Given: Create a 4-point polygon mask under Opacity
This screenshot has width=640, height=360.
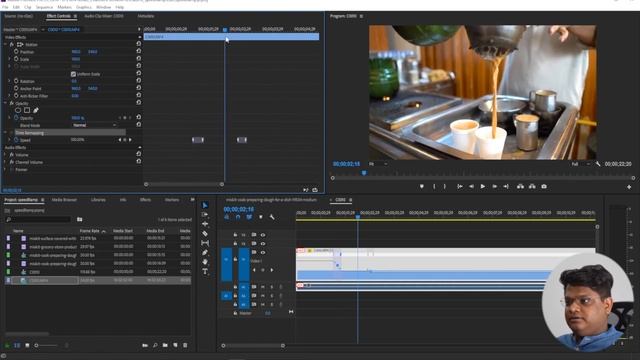Looking at the screenshot, I should pyautogui.click(x=27, y=110).
